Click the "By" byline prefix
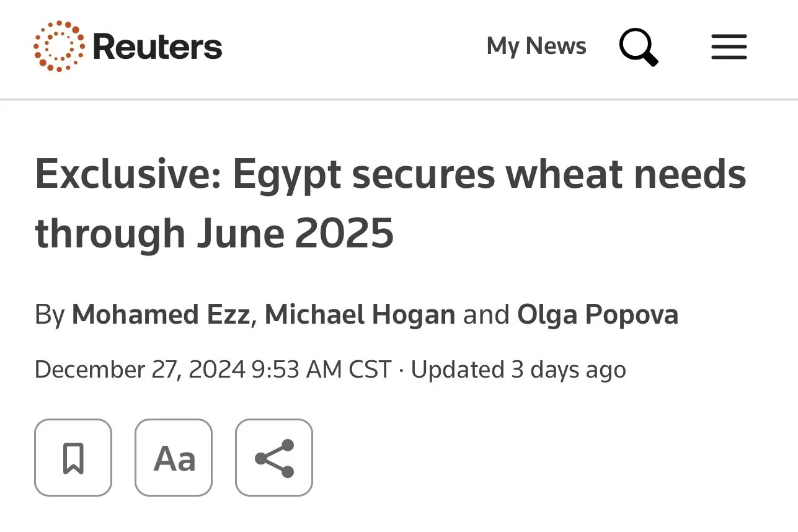This screenshot has width=798, height=532. click(x=50, y=315)
